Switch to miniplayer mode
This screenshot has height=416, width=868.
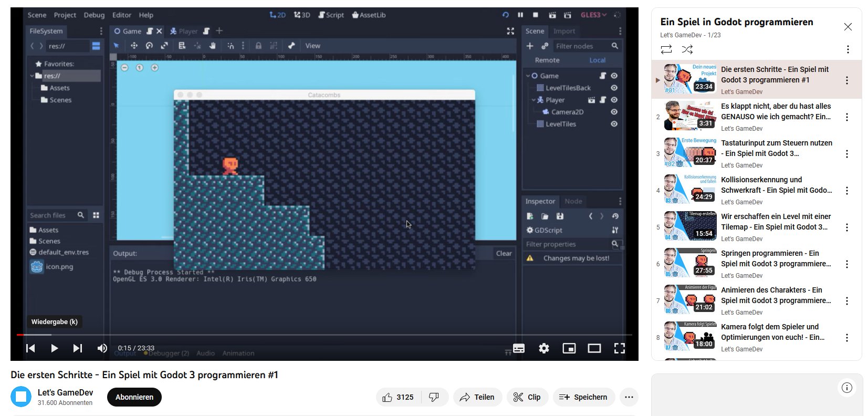click(569, 348)
